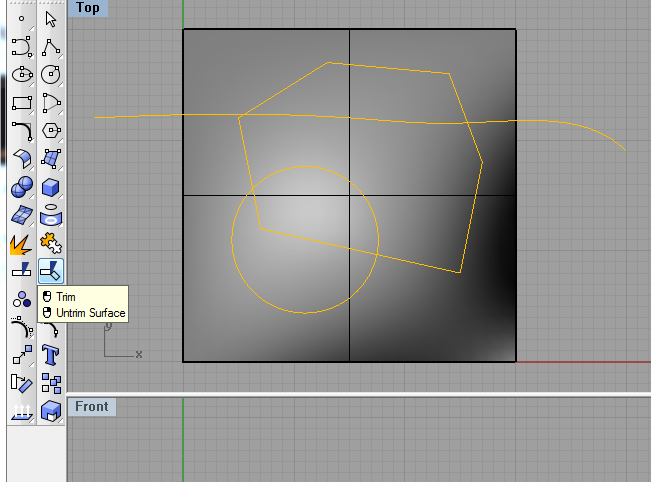Click the highlighted Trim tool
This screenshot has height=482, width=651.
pyautogui.click(x=51, y=271)
